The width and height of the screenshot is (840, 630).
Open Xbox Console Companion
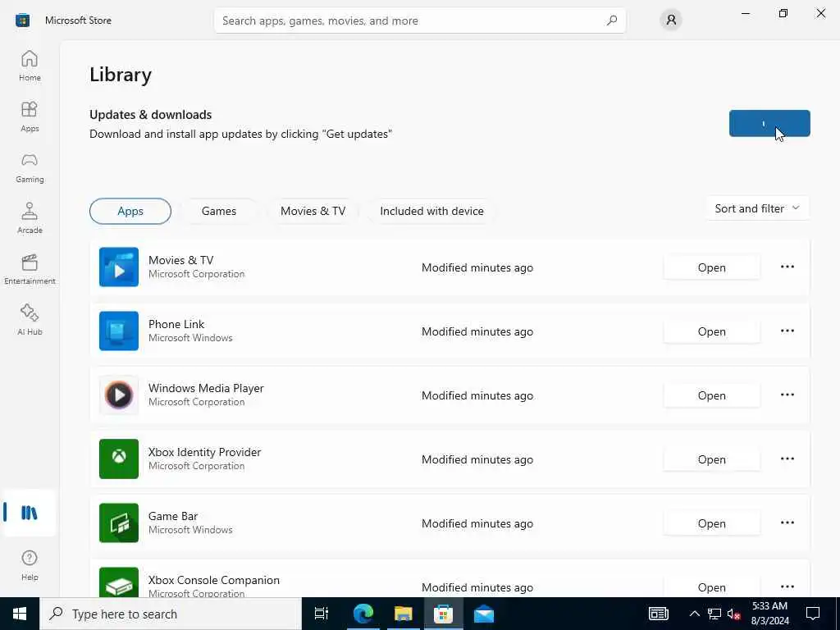tap(711, 587)
